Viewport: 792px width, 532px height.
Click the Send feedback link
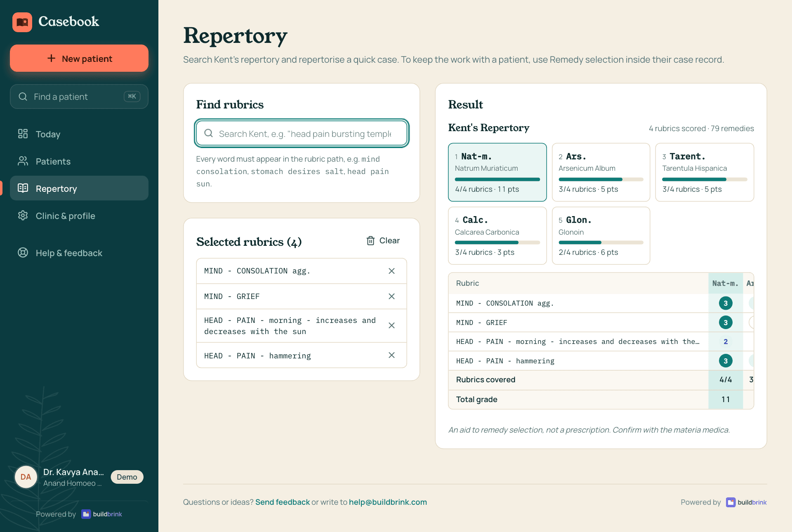(x=283, y=502)
